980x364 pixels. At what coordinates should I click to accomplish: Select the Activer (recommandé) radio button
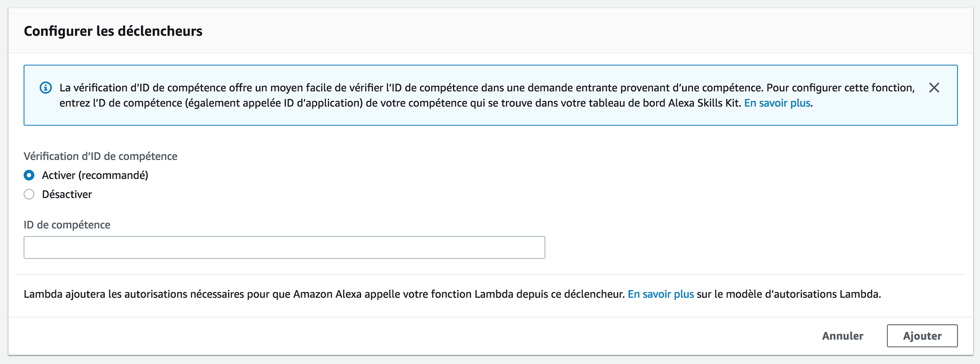click(29, 175)
